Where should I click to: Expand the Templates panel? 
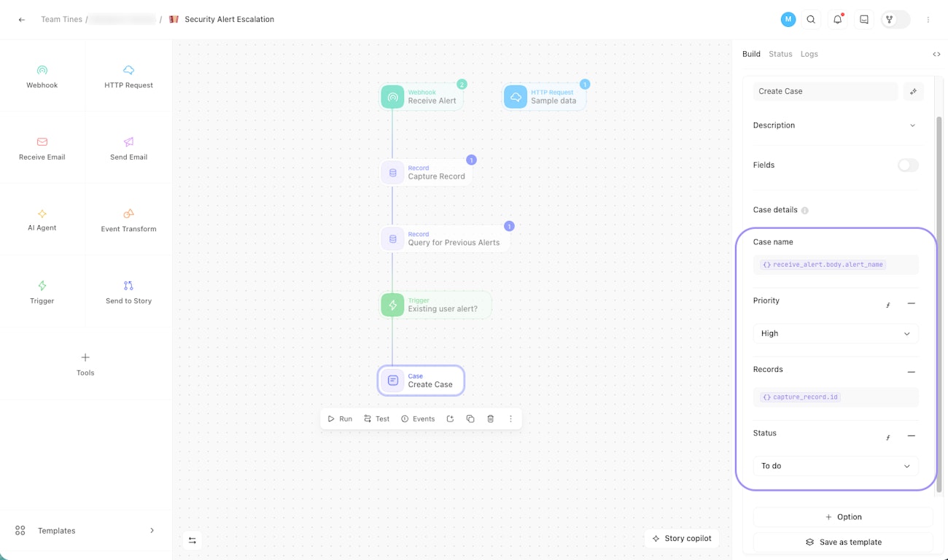[x=85, y=531]
